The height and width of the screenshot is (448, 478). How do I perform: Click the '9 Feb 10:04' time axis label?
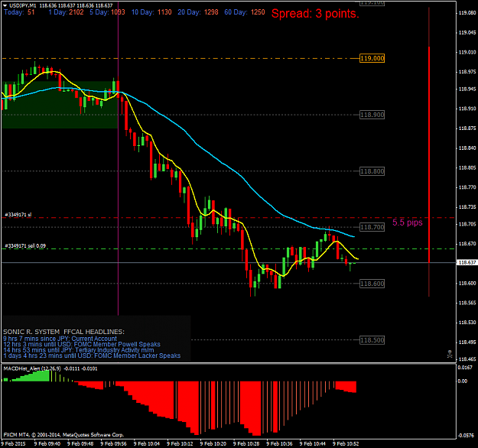tap(147, 443)
